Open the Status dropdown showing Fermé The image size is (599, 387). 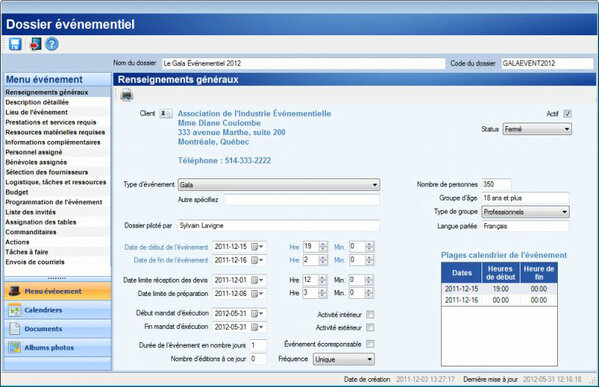(537, 129)
